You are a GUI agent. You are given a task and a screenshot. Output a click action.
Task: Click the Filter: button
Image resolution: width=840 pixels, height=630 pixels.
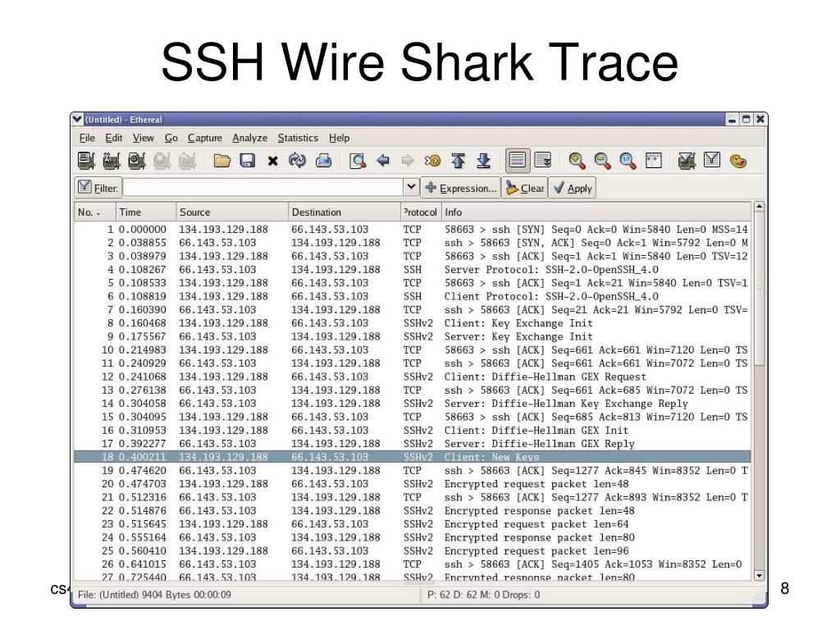click(x=98, y=188)
